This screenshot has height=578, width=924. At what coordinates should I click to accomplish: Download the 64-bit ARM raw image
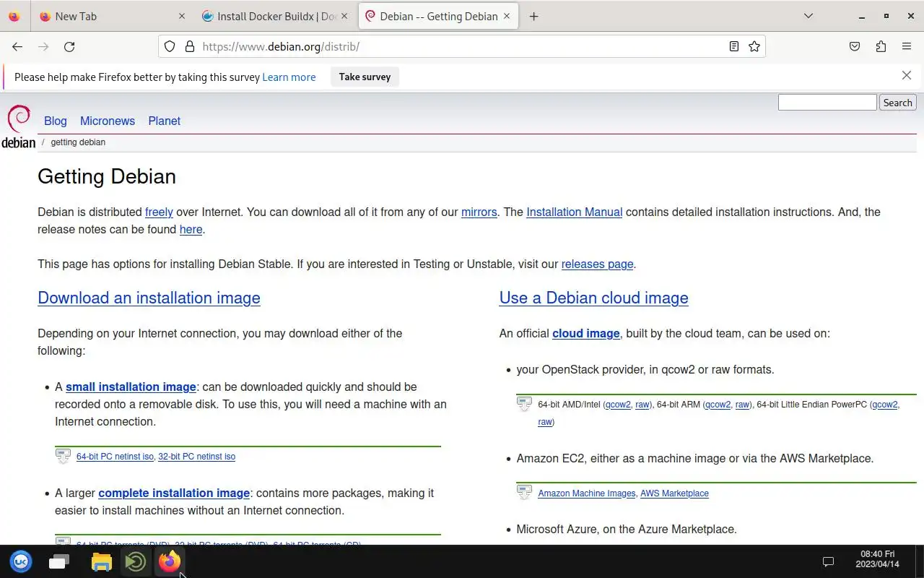tap(742, 405)
